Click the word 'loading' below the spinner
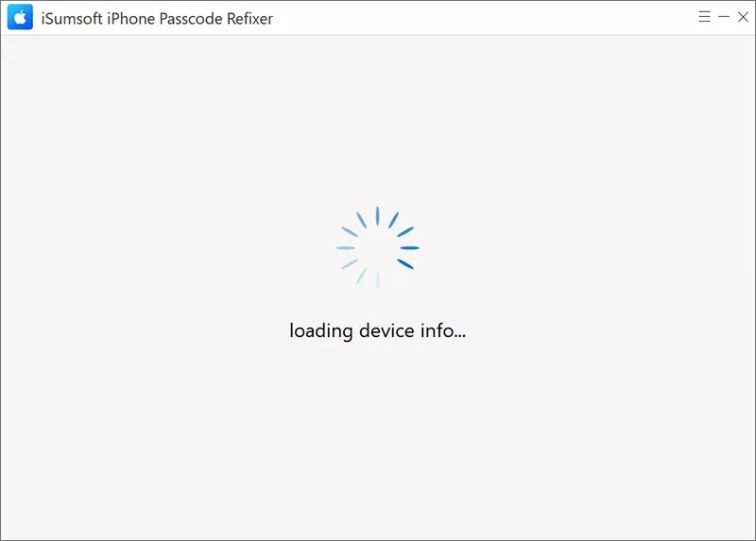Image resolution: width=756 pixels, height=541 pixels. point(321,331)
